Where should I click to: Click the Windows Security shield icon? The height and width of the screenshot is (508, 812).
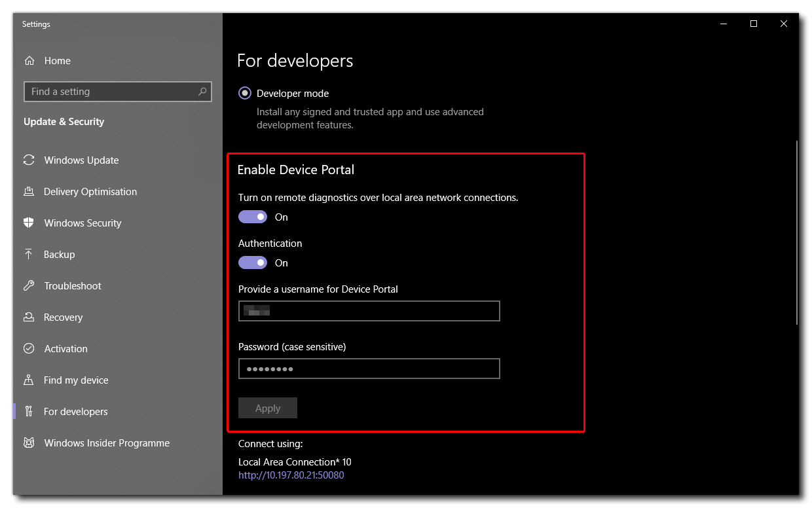click(x=29, y=223)
